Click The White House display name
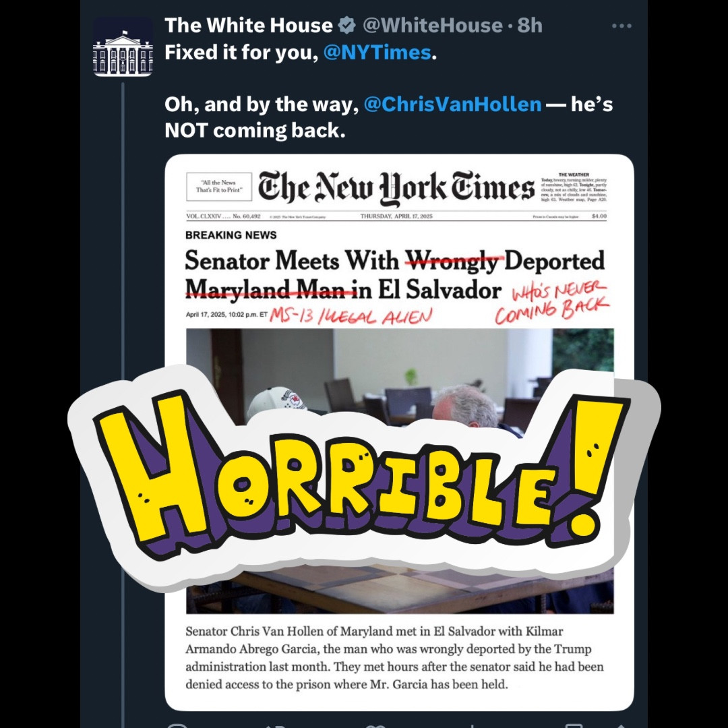Screen dimensions: 728x728 248,26
